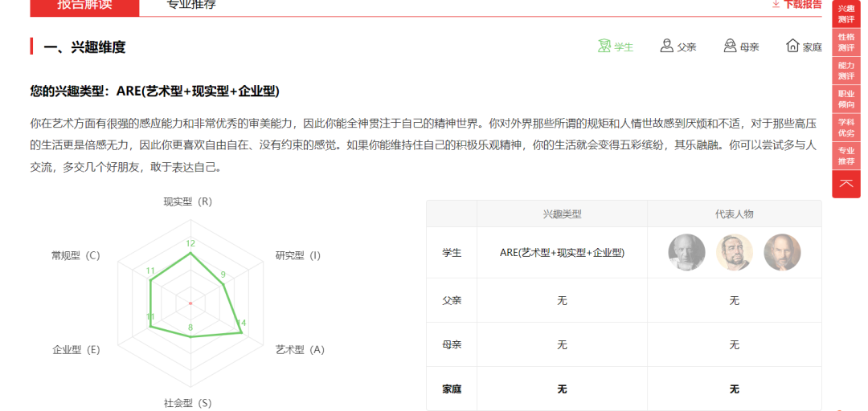
Task: Click the middle bearded figure portrait
Action: click(x=734, y=252)
